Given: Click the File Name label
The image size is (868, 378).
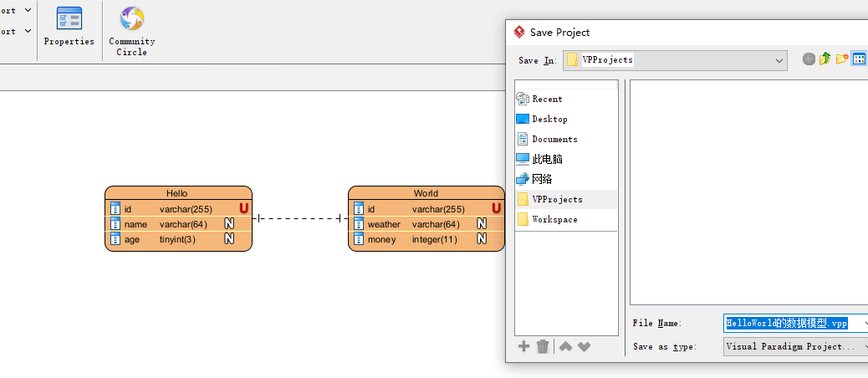Looking at the screenshot, I should click(x=657, y=323).
